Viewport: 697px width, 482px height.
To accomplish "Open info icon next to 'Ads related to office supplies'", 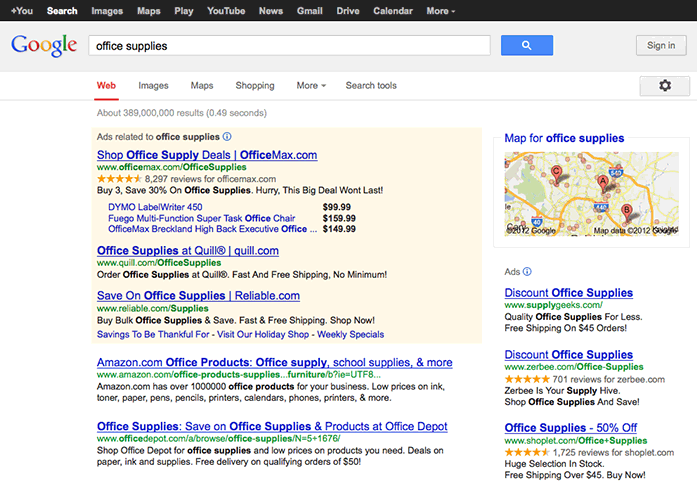I will coord(227,137).
